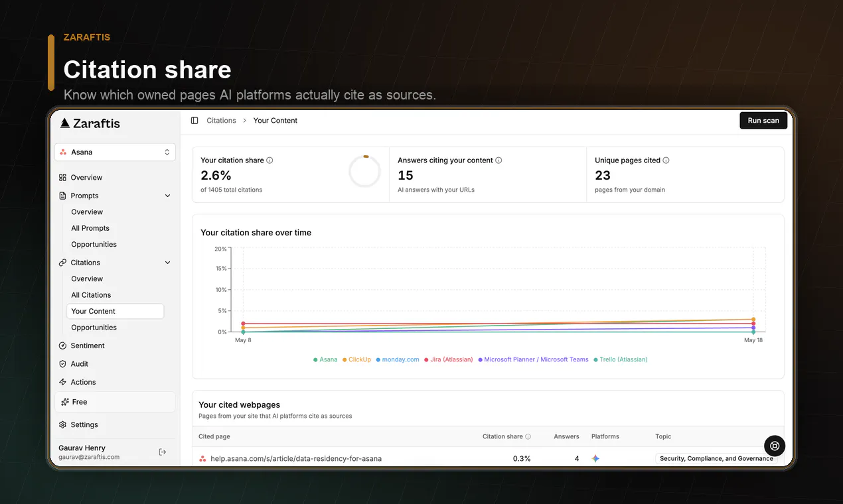Collapse the Prompts section chevron
The width and height of the screenshot is (843, 504).
pyautogui.click(x=167, y=196)
